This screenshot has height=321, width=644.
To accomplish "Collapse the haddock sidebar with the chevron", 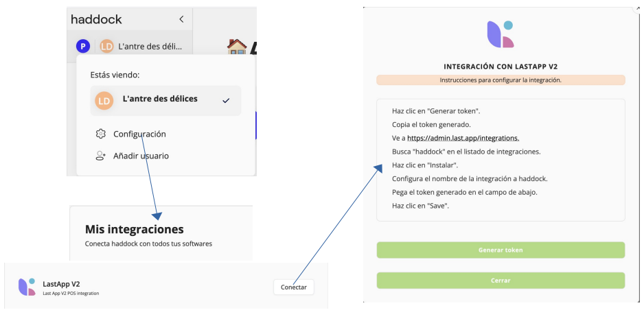I will click(x=181, y=20).
